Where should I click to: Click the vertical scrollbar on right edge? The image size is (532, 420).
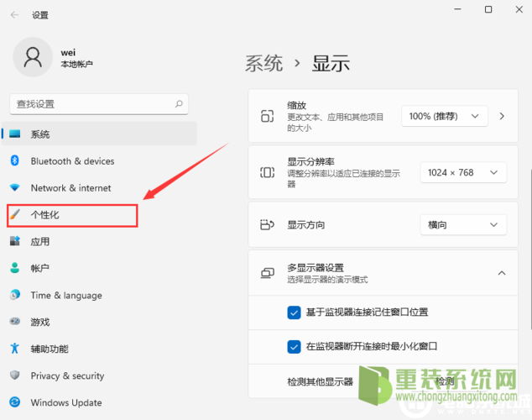530,249
